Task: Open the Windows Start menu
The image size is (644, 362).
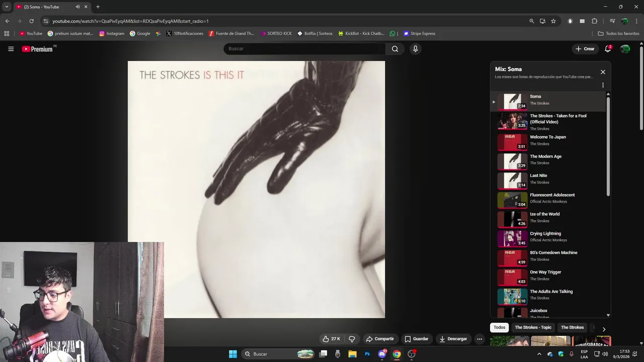Action: (233, 354)
